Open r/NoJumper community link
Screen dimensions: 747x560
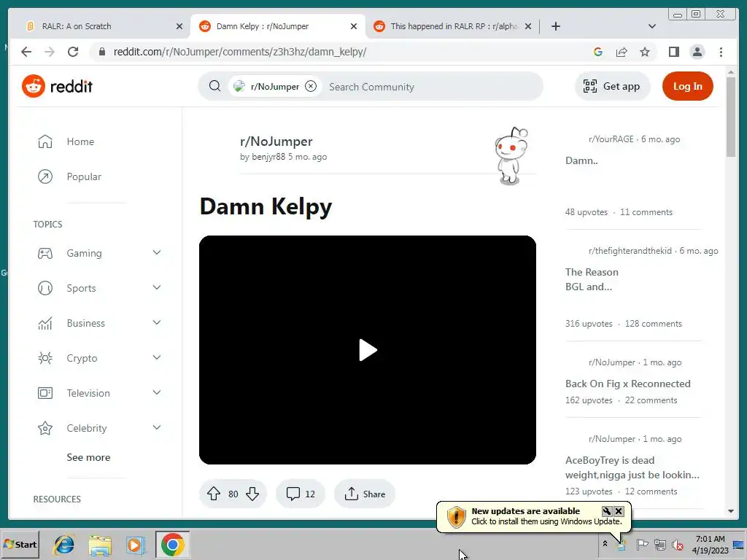(276, 141)
